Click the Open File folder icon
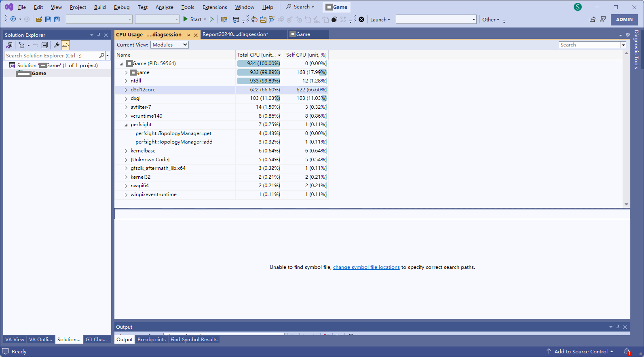644x357 pixels. [x=39, y=19]
